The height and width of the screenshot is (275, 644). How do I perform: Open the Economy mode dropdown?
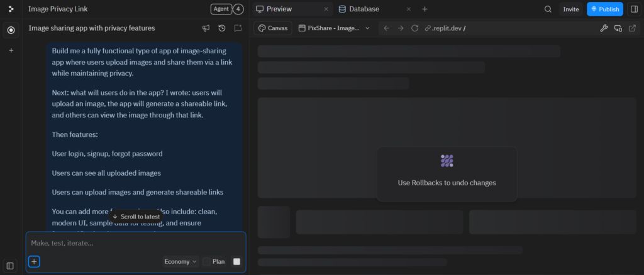180,262
